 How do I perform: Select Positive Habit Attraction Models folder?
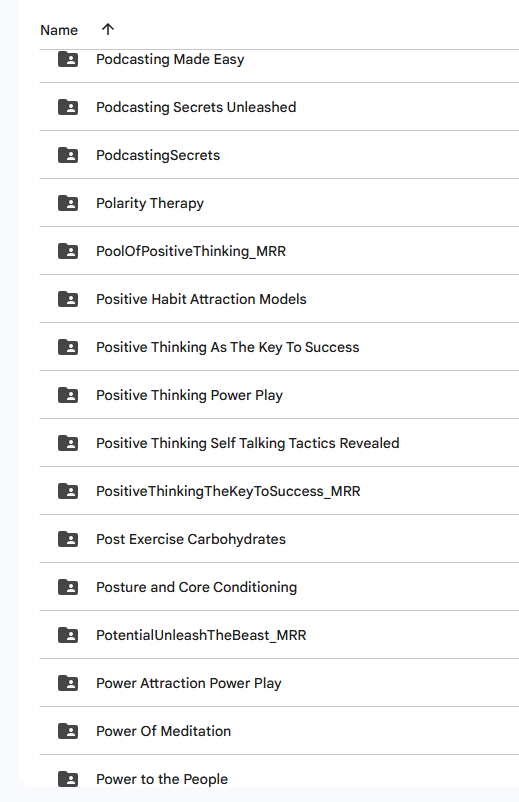click(x=279, y=299)
